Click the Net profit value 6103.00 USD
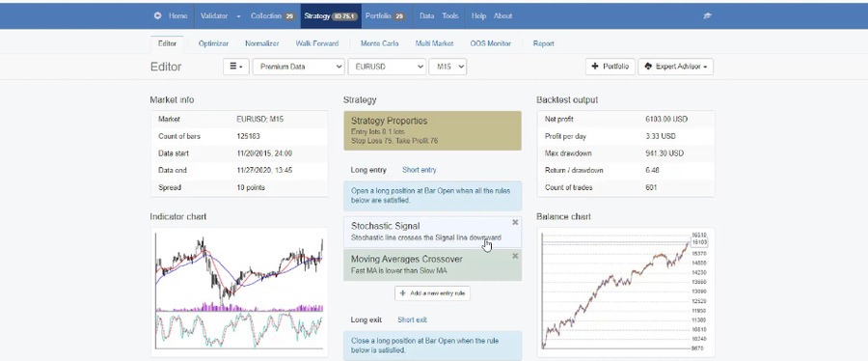The height and width of the screenshot is (361, 868). pyautogui.click(x=666, y=119)
